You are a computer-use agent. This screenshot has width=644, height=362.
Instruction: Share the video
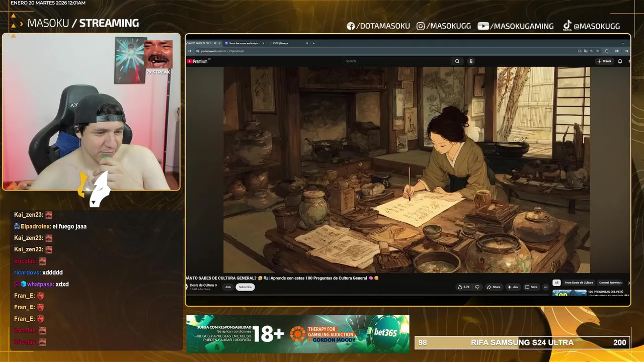point(493,287)
